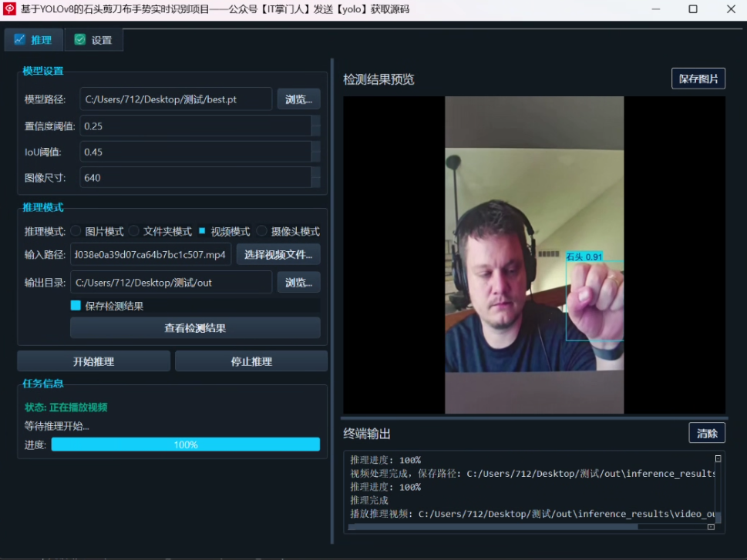
Task: Adjust the IoU阈值 spinner arrows
Action: (315, 152)
